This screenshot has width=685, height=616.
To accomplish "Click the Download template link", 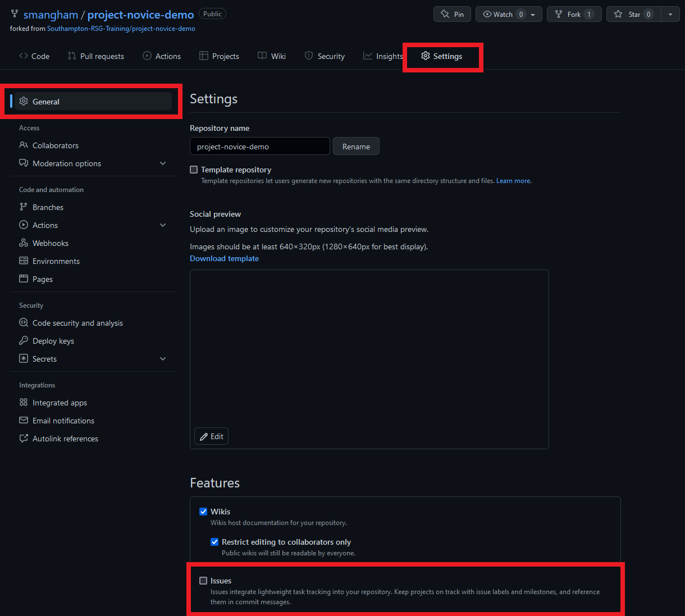I will click(x=224, y=258).
